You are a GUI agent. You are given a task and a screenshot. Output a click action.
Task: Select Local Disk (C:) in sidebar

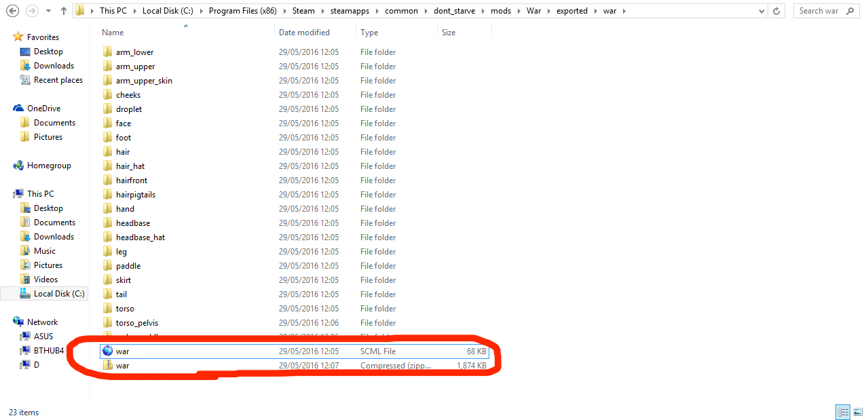(x=45, y=294)
